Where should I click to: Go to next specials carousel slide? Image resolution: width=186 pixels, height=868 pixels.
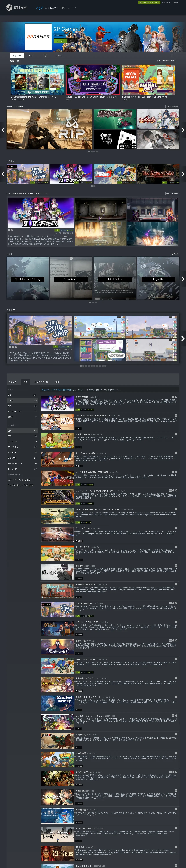tap(183, 174)
